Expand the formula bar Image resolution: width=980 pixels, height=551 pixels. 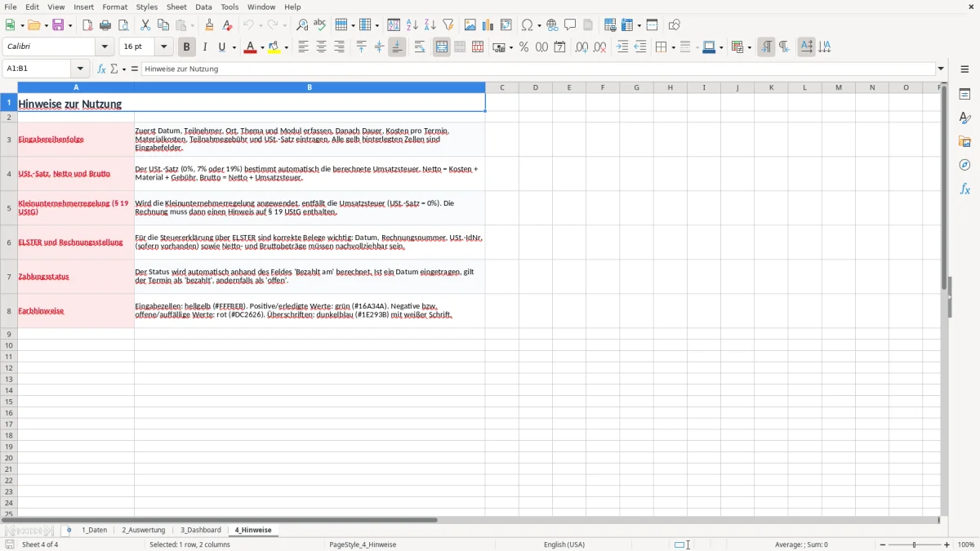click(x=941, y=69)
